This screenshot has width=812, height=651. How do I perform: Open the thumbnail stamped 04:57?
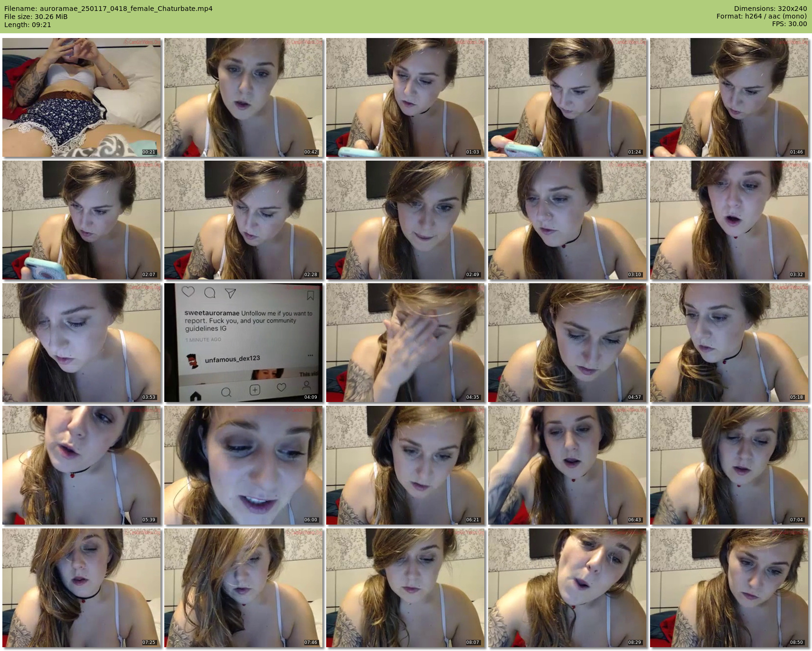click(x=567, y=343)
